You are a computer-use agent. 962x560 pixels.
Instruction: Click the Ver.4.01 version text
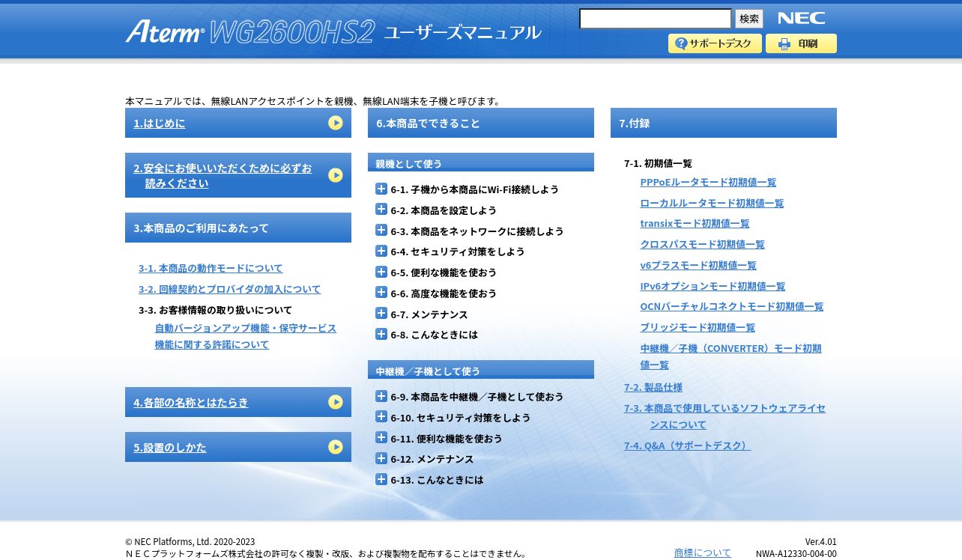coord(820,541)
